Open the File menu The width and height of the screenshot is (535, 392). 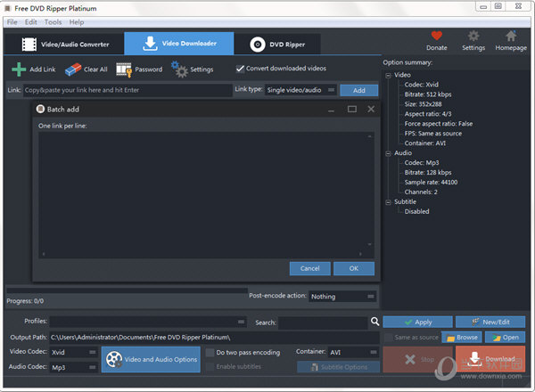coord(12,22)
